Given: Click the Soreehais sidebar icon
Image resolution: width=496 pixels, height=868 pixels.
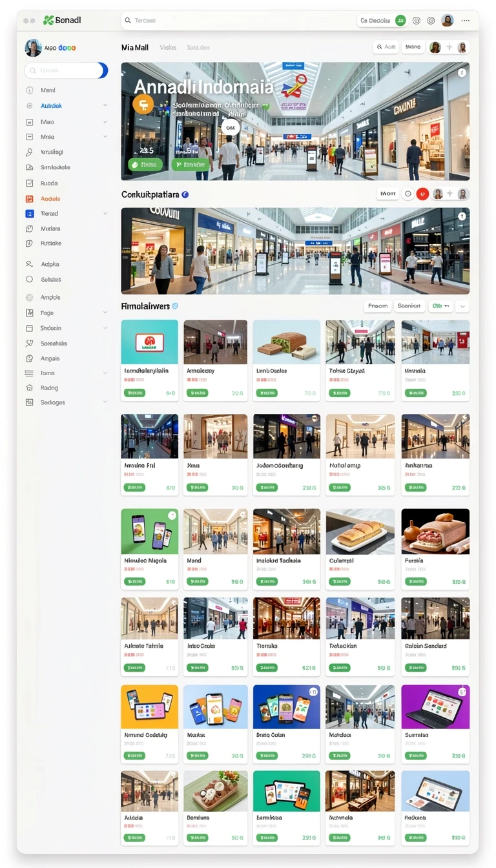Looking at the screenshot, I should click(x=29, y=344).
